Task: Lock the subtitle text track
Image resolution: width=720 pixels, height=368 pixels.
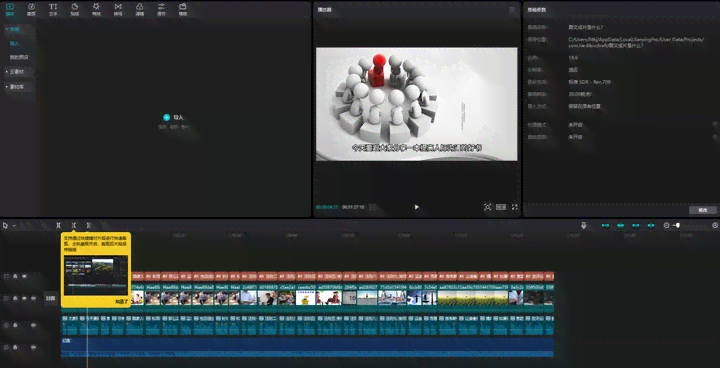Action: (15, 277)
